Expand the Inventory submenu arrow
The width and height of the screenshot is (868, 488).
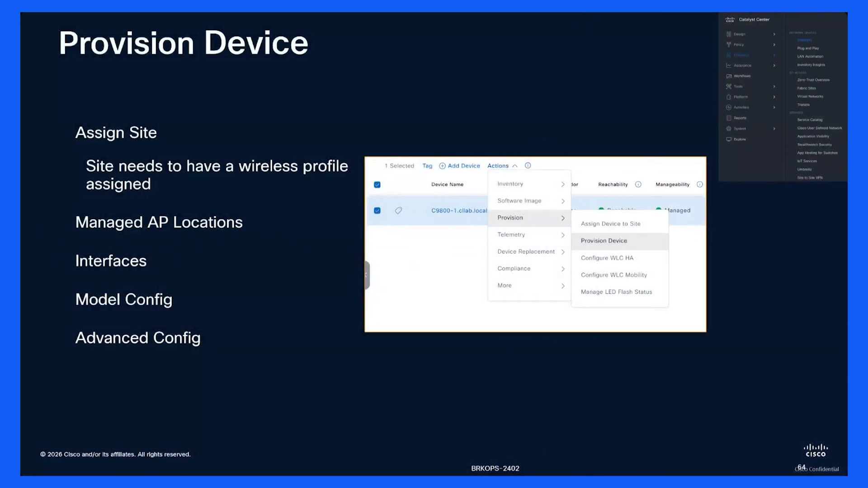click(563, 184)
